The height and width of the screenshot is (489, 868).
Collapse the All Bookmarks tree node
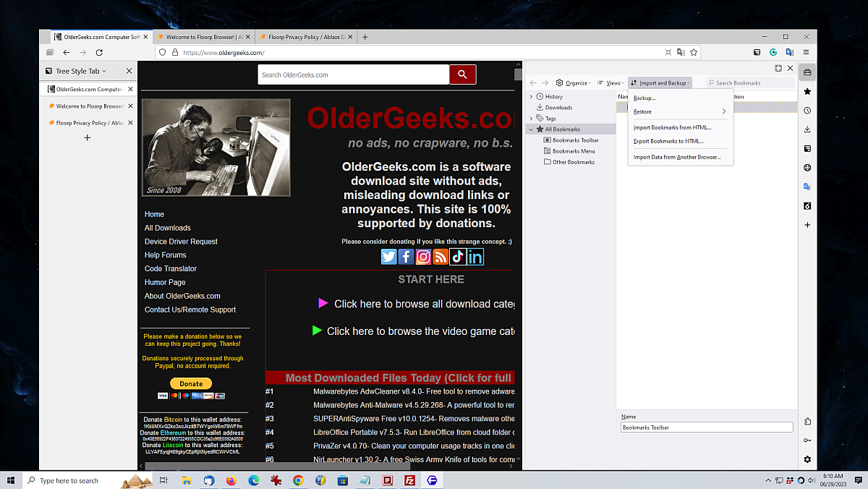pos(531,129)
